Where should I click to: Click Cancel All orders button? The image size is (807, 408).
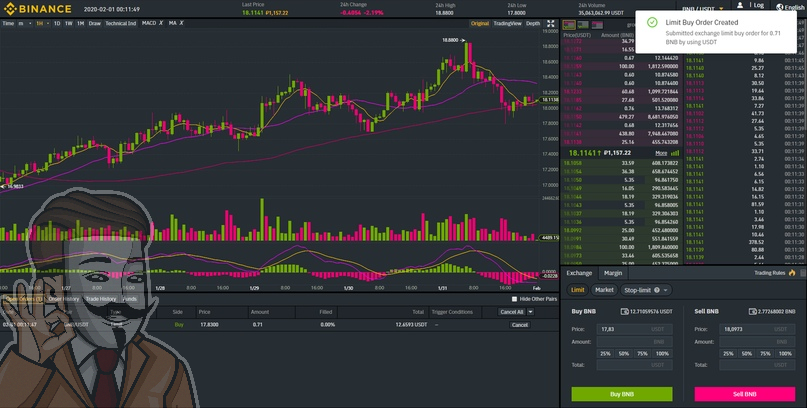coord(511,312)
